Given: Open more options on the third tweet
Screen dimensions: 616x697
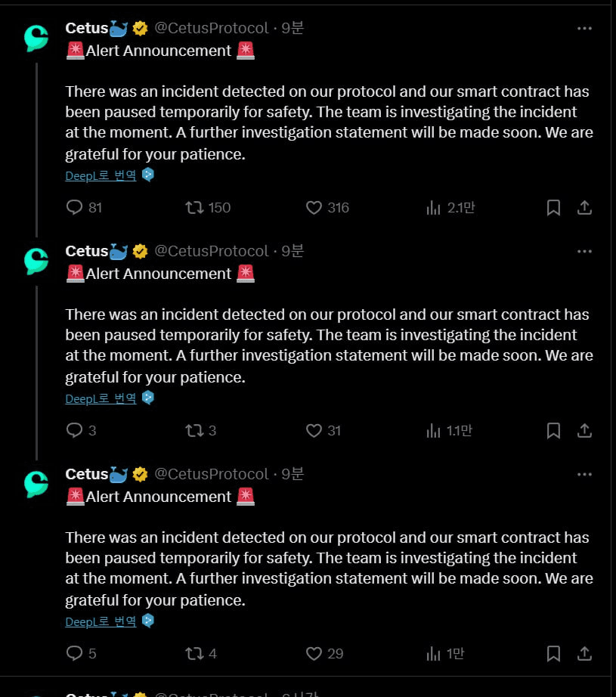Looking at the screenshot, I should pyautogui.click(x=584, y=475).
